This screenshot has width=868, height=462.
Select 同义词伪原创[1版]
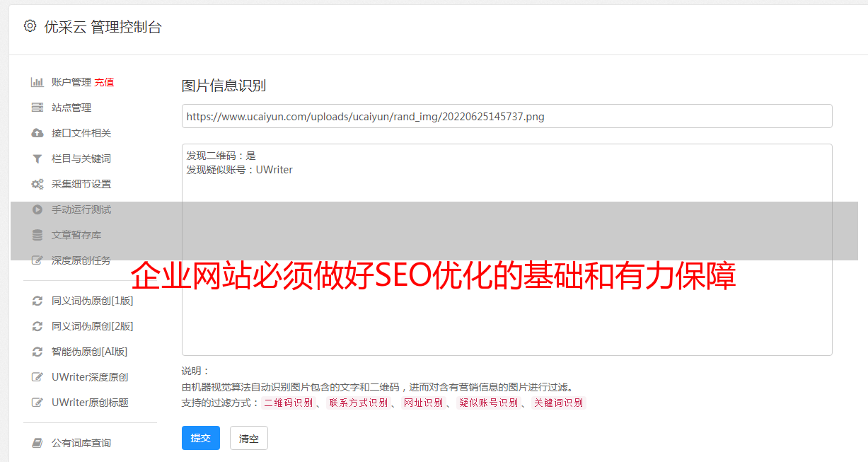pyautogui.click(x=93, y=301)
